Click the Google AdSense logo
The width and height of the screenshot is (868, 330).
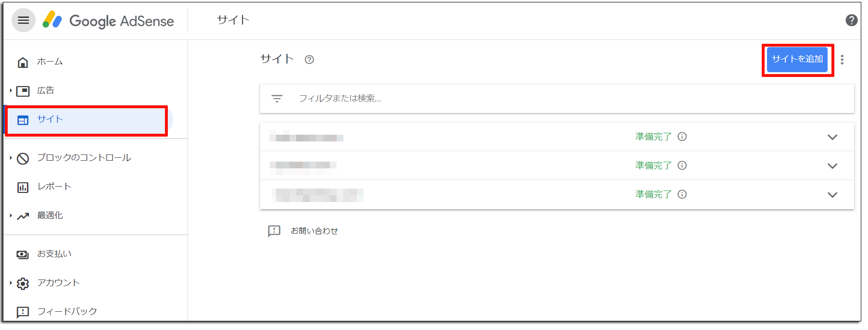108,21
